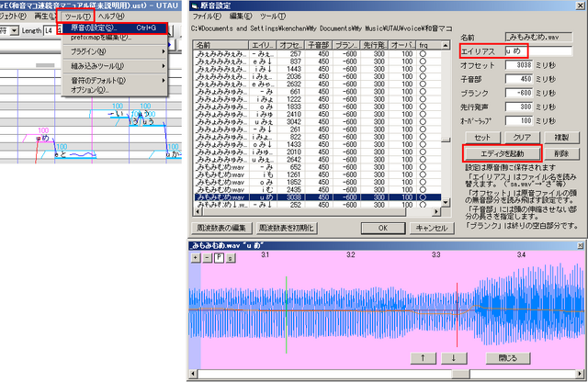The image size is (588, 382).
Task: Open ファイル(F) menu in 原音設定 window
Action: point(207,17)
